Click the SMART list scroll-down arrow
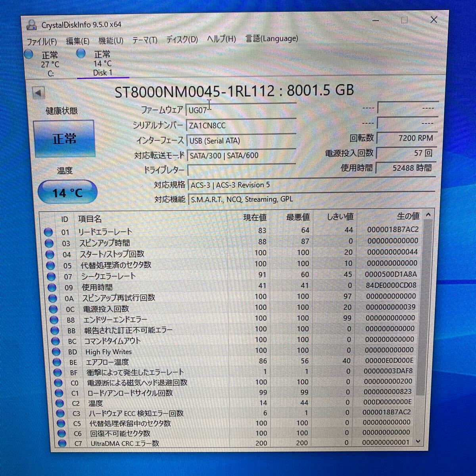Screen dimensions: 476x476 point(418,441)
